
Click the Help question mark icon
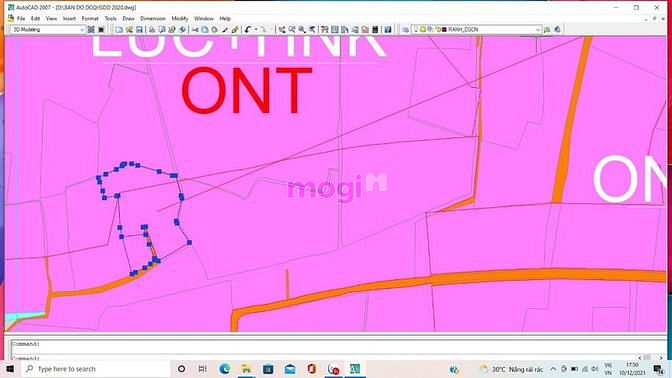388,30
